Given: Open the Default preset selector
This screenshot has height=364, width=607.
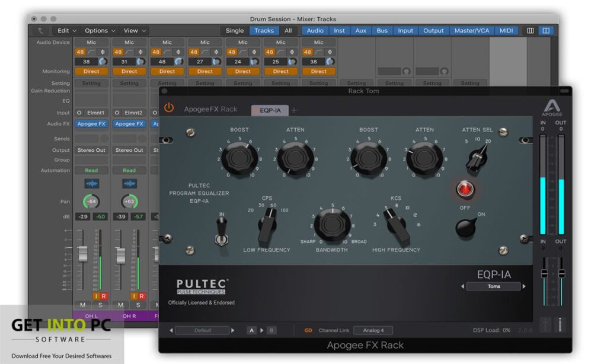Looking at the screenshot, I should (202, 330).
